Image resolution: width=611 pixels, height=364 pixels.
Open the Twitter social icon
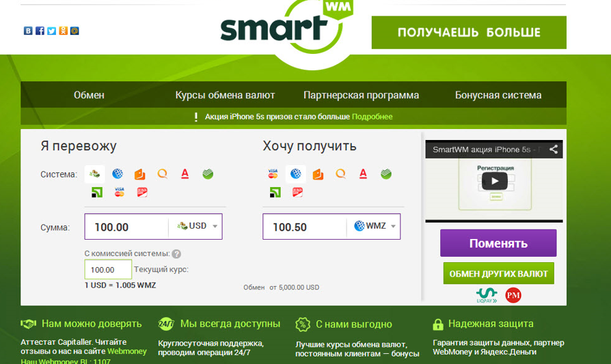[x=51, y=31]
